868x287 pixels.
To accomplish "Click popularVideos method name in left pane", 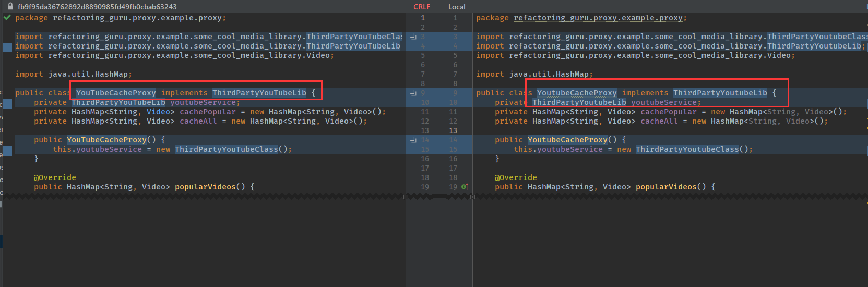I will pos(205,187).
